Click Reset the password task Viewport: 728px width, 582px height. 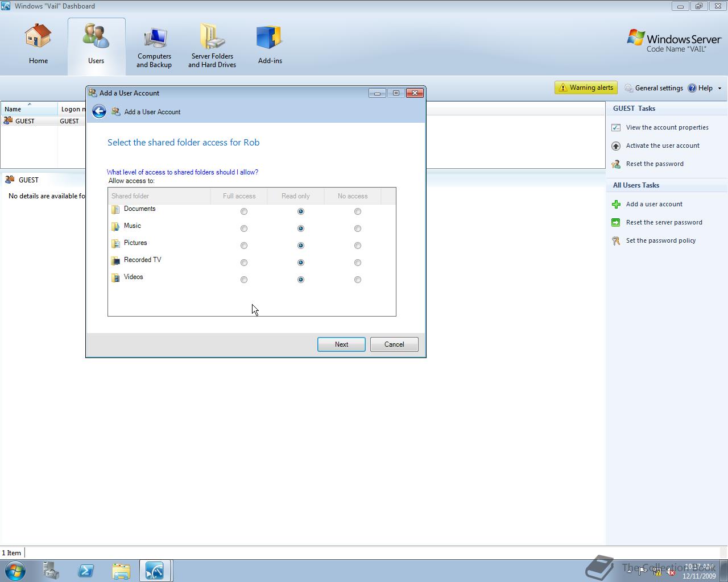pyautogui.click(x=655, y=164)
